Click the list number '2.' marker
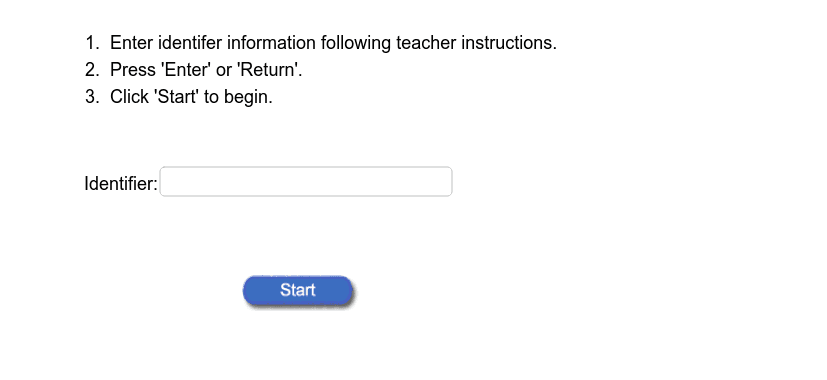Image resolution: width=827 pixels, height=380 pixels. tap(92, 70)
